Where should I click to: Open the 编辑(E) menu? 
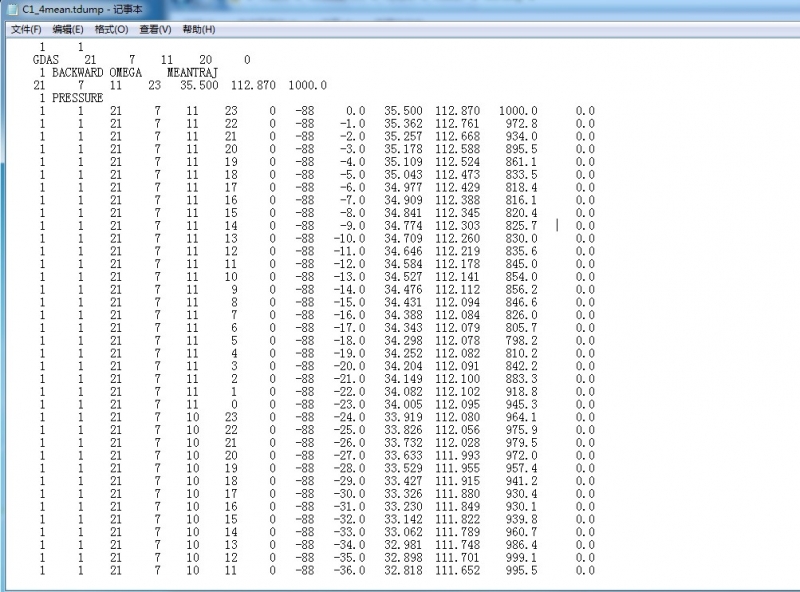coord(68,30)
